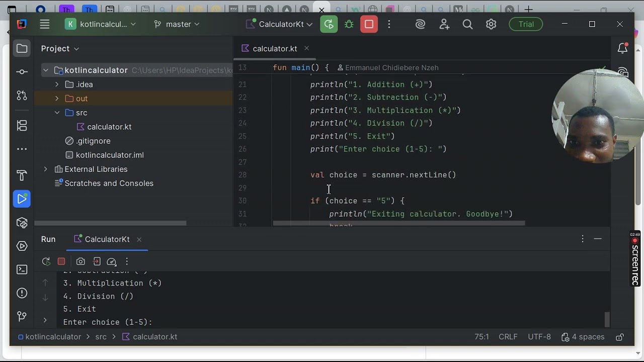Open the Problems tool window icon
Viewport: 644px width, 362px height.
point(22,293)
